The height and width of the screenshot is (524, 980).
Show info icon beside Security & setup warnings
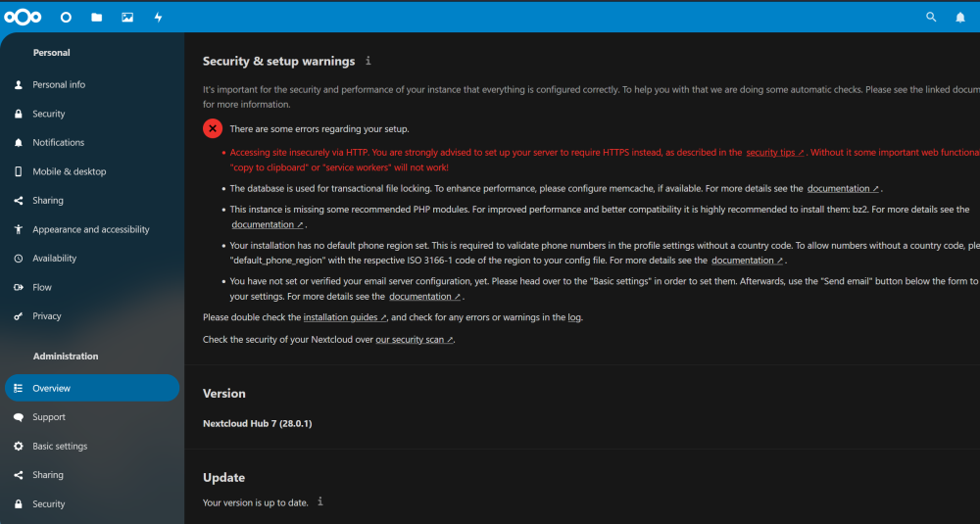click(x=368, y=61)
